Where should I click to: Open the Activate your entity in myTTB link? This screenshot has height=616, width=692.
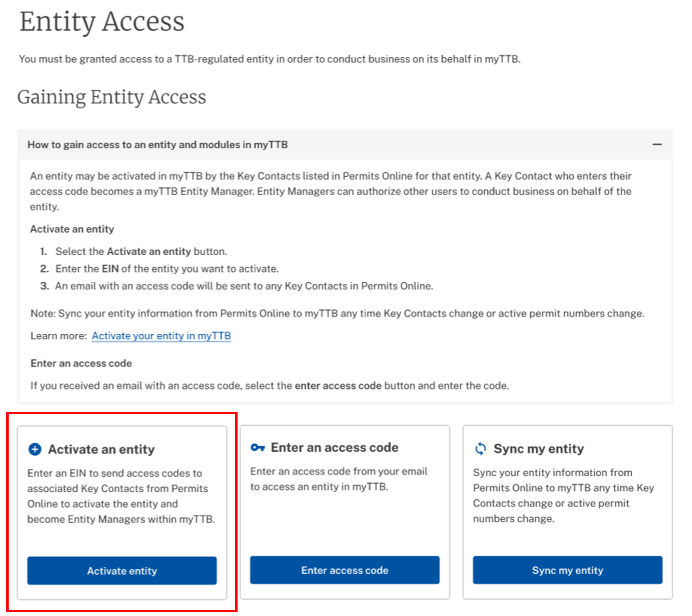(161, 336)
